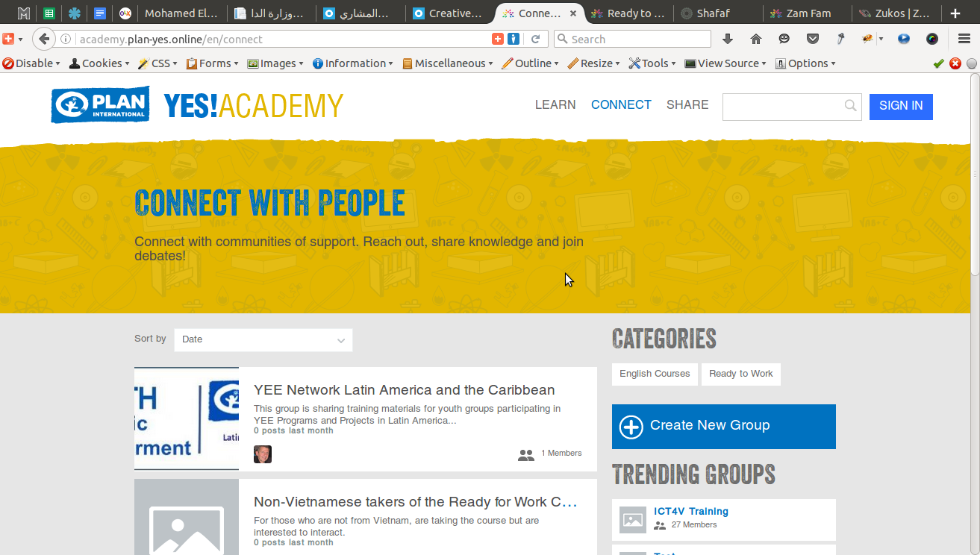Close the current Conne... tab
The image size is (980, 555).
coord(573,13)
